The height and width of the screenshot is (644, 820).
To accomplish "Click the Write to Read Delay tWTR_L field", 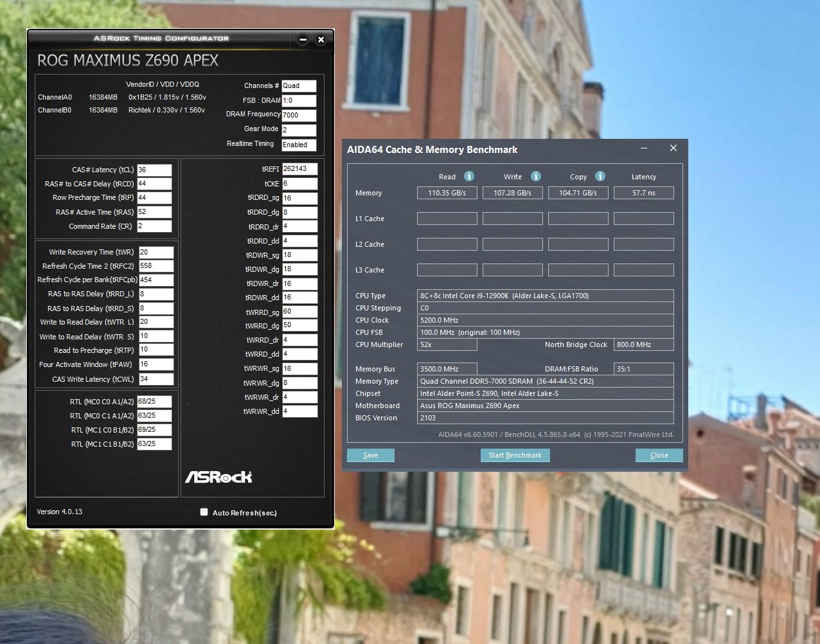I will (x=156, y=322).
